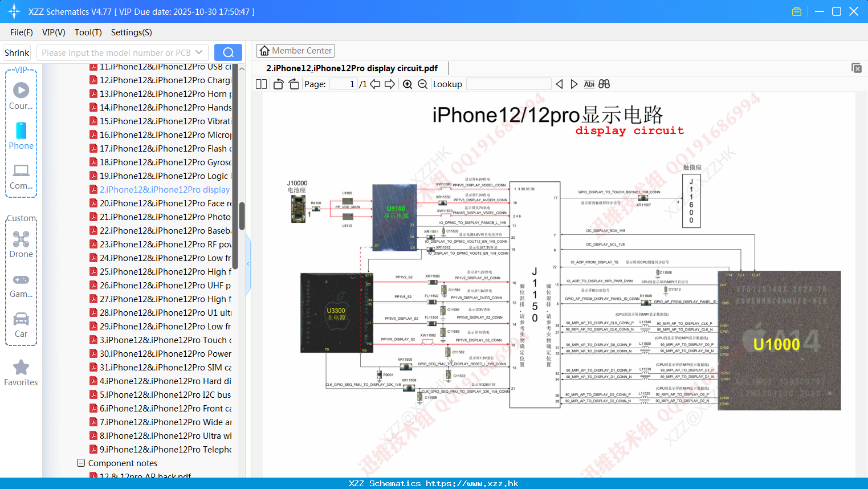This screenshot has width=868, height=489.
Task: Click the U3300 main power chip
Action: (336, 312)
